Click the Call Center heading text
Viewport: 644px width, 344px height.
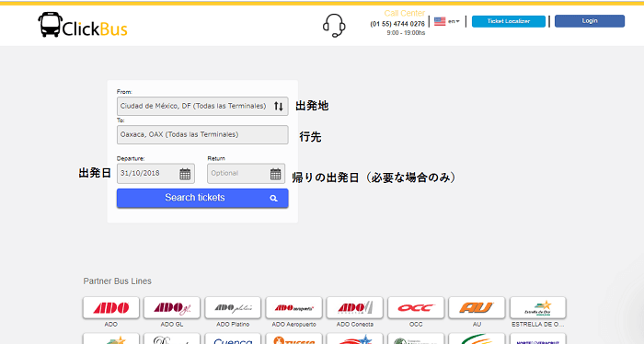tap(405, 14)
